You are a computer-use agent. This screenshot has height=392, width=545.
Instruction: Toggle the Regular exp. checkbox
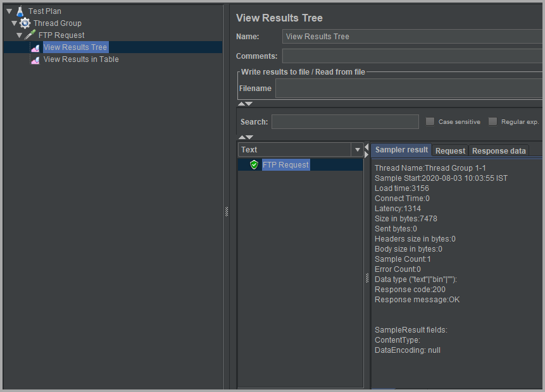(492, 121)
